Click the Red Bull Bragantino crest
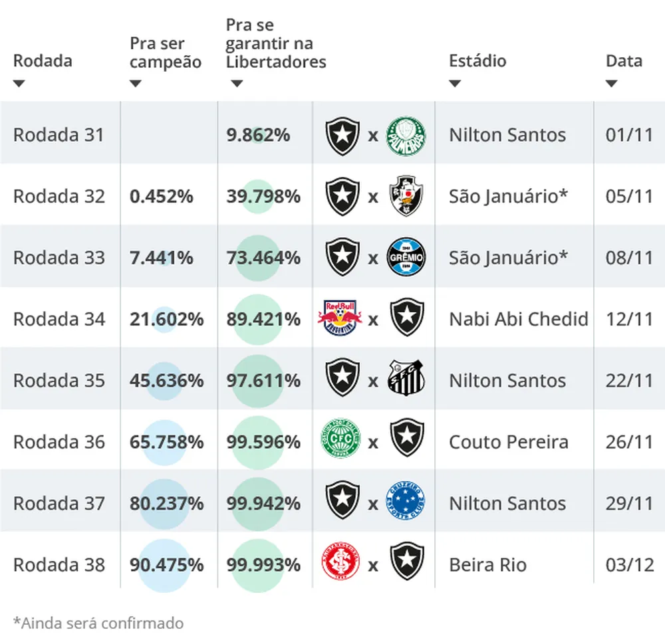The image size is (665, 644). (x=342, y=319)
